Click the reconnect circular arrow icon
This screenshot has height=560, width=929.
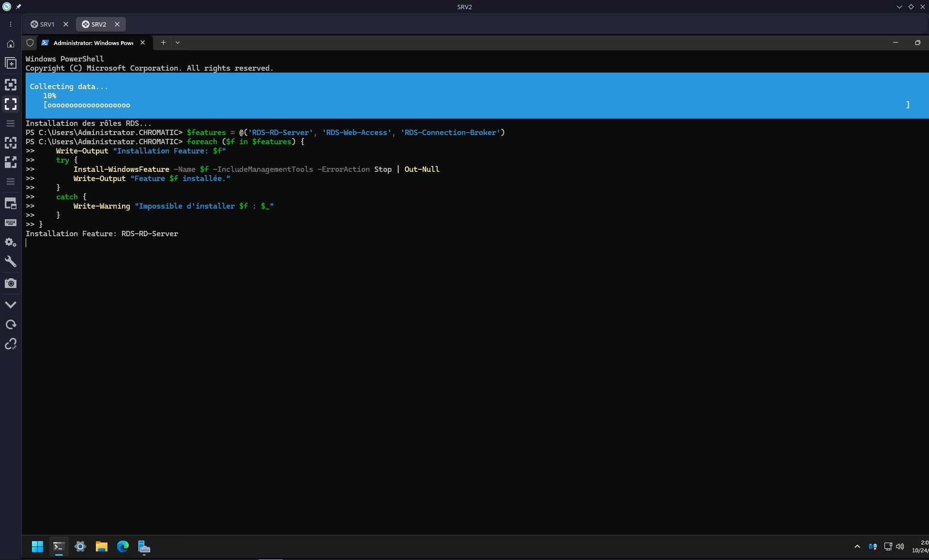(x=11, y=324)
